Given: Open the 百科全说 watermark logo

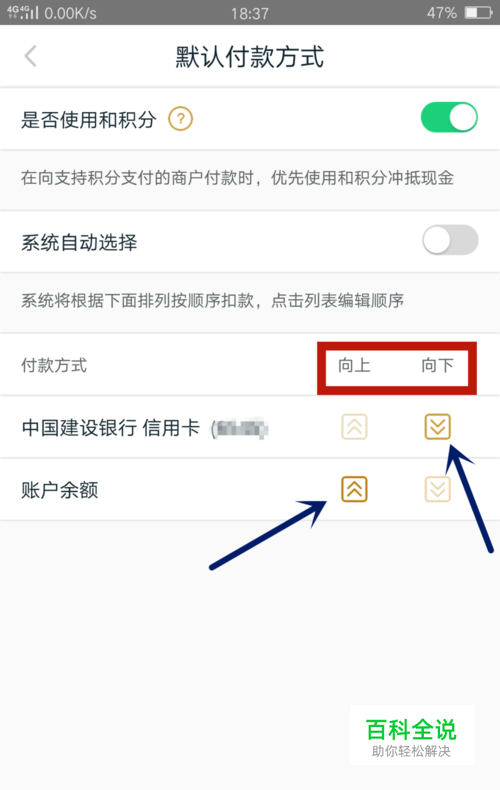Looking at the screenshot, I should point(412,736).
